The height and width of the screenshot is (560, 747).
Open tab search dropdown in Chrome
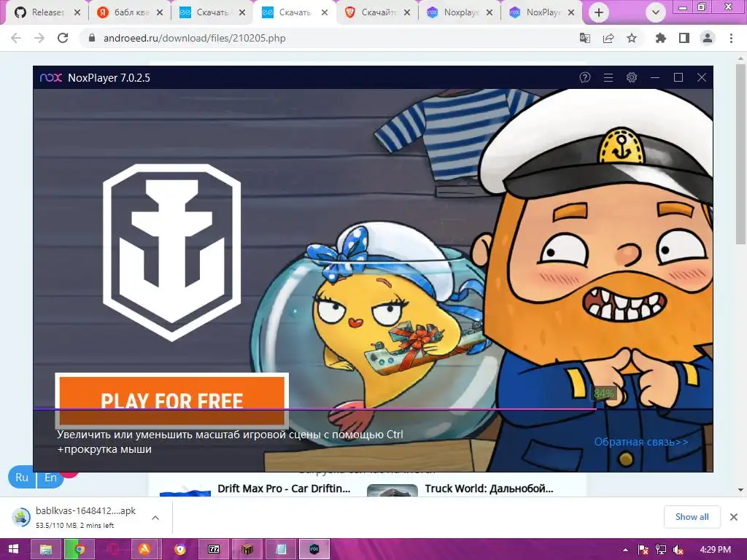tap(656, 13)
